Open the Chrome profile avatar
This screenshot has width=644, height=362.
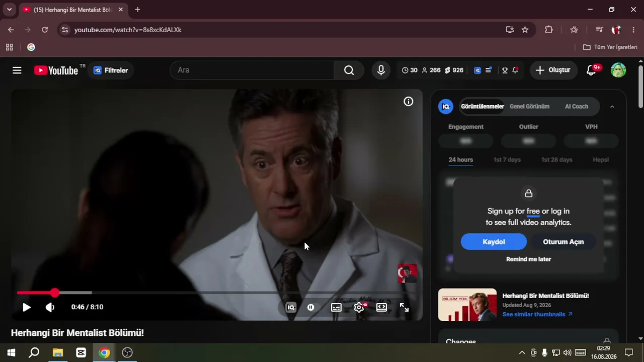(616, 30)
